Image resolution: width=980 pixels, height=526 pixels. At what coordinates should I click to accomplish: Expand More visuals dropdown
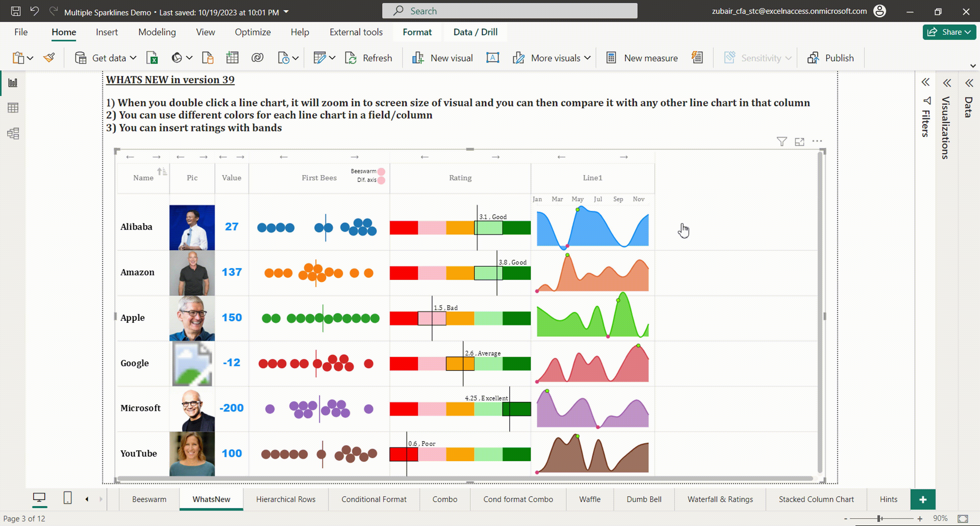tap(587, 58)
